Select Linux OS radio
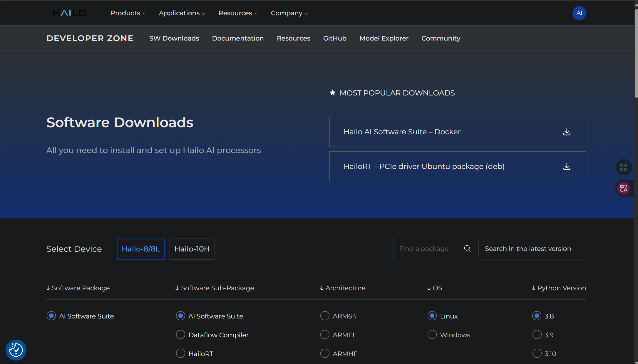Screen dimensions: 638x364 (x=432, y=316)
